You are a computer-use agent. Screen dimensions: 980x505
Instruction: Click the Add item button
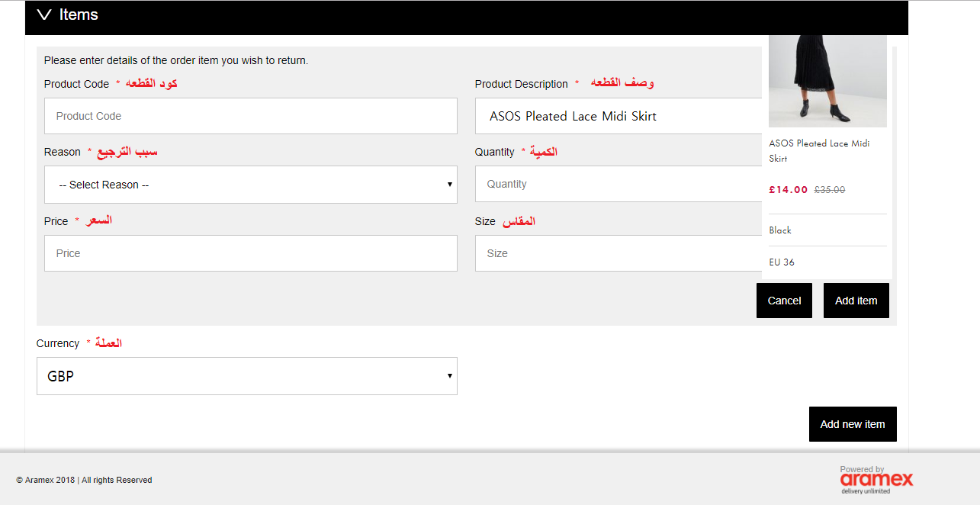click(856, 301)
